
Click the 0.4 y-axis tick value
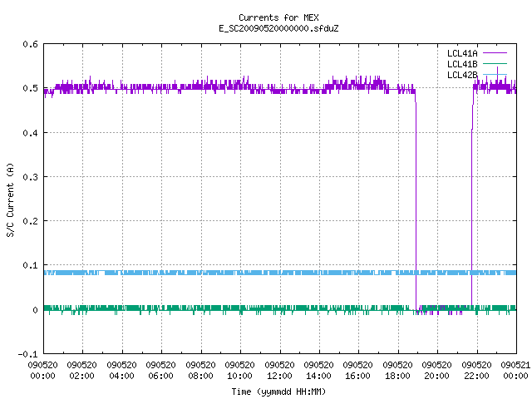(31, 133)
